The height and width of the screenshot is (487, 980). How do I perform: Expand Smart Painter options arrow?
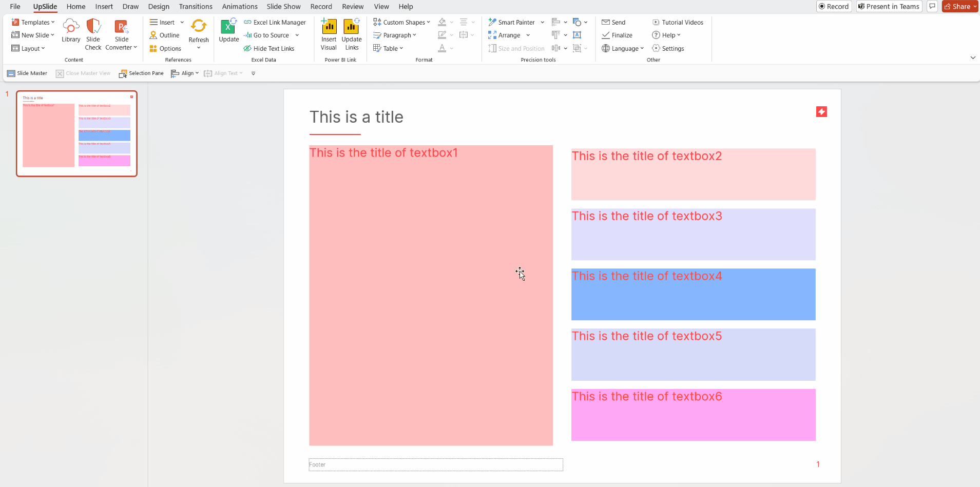coord(542,22)
